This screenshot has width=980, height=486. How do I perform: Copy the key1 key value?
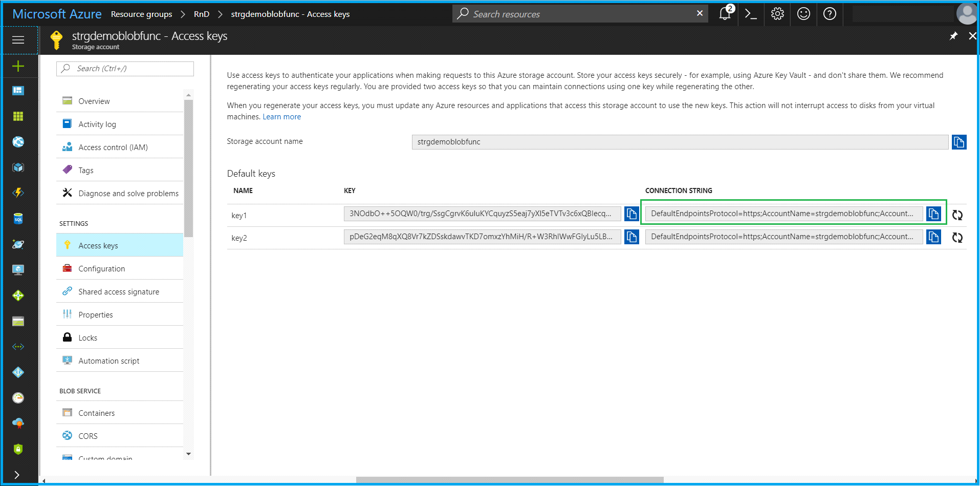click(x=631, y=214)
